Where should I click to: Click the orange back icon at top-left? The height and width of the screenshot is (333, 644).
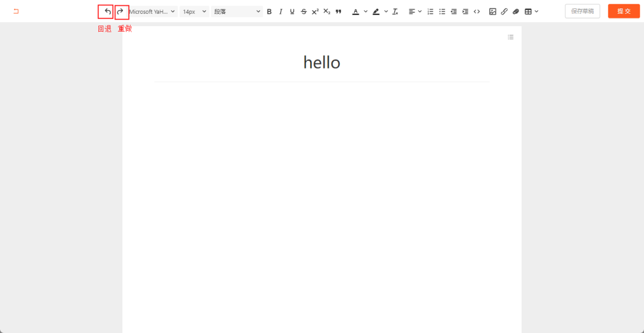pyautogui.click(x=16, y=11)
